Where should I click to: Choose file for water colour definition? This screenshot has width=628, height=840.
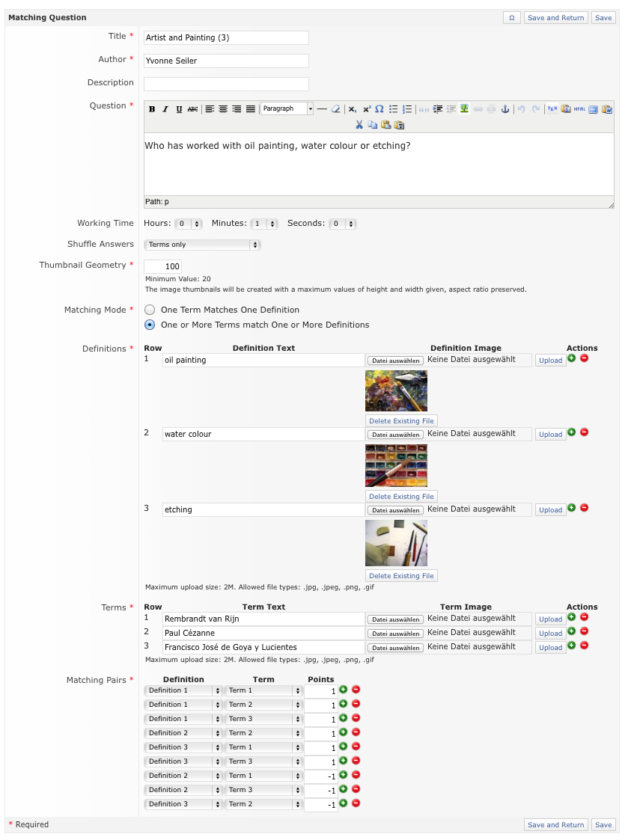tap(396, 435)
